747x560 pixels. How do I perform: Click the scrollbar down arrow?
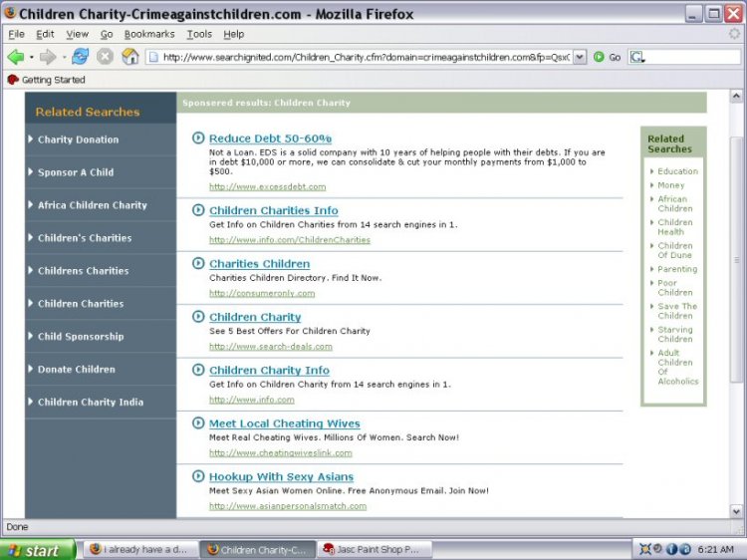coord(736,511)
